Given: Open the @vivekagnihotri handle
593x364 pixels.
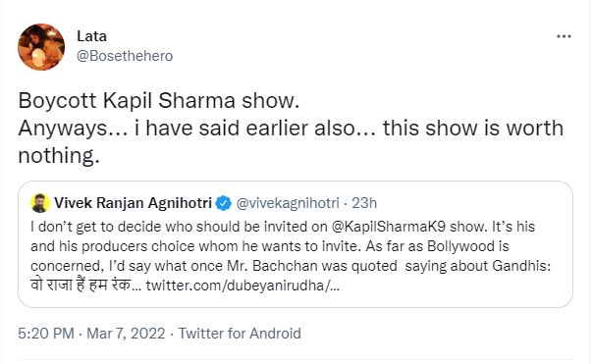Looking at the screenshot, I should (x=288, y=203).
